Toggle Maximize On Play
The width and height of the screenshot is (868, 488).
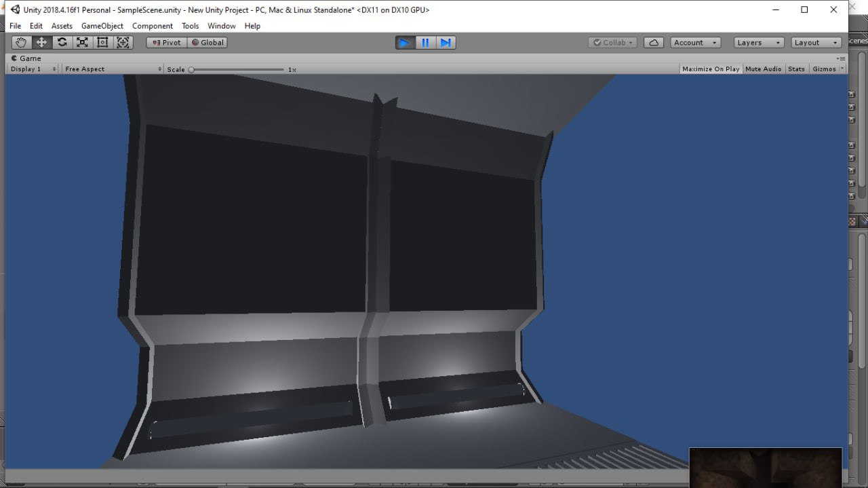(x=711, y=69)
